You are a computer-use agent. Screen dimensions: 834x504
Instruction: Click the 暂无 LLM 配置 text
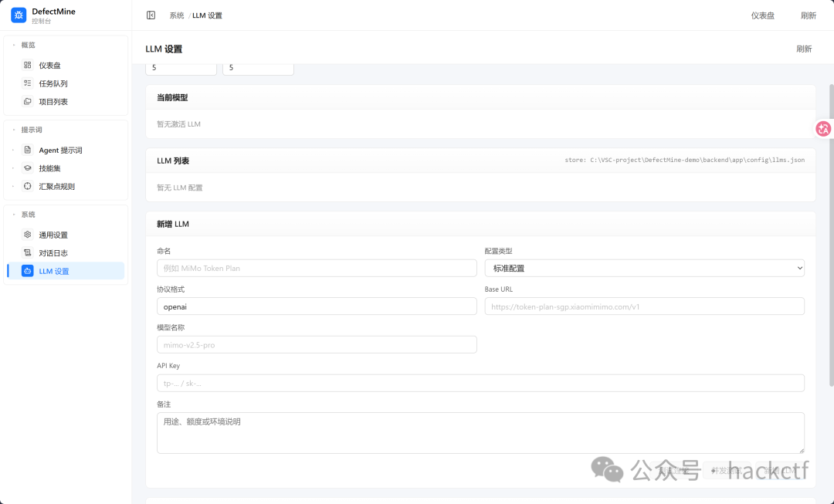point(180,188)
